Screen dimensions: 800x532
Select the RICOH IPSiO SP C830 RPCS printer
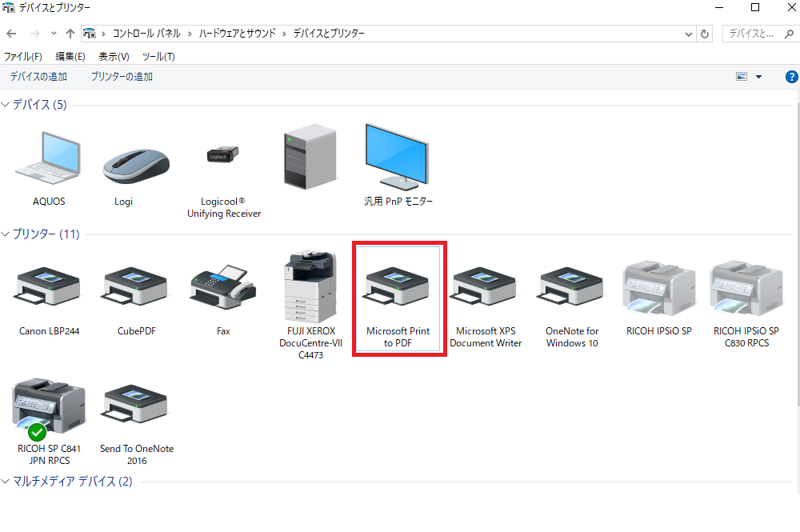point(746,288)
